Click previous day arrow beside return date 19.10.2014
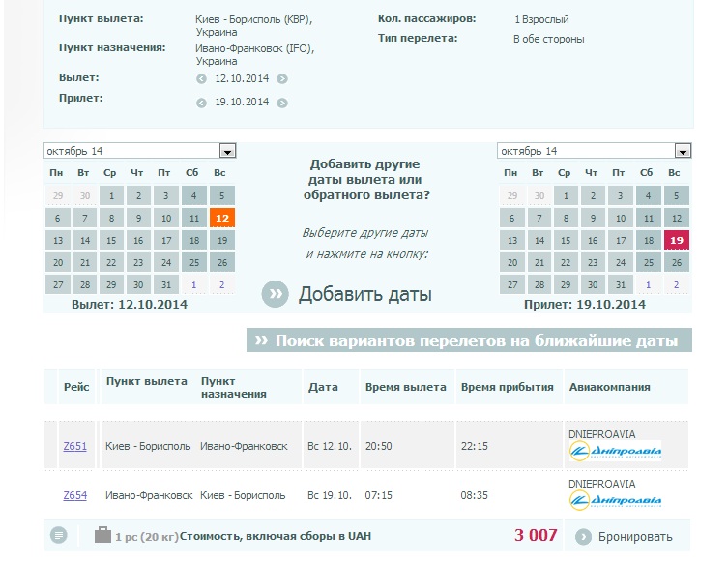The width and height of the screenshot is (728, 562). (202, 103)
